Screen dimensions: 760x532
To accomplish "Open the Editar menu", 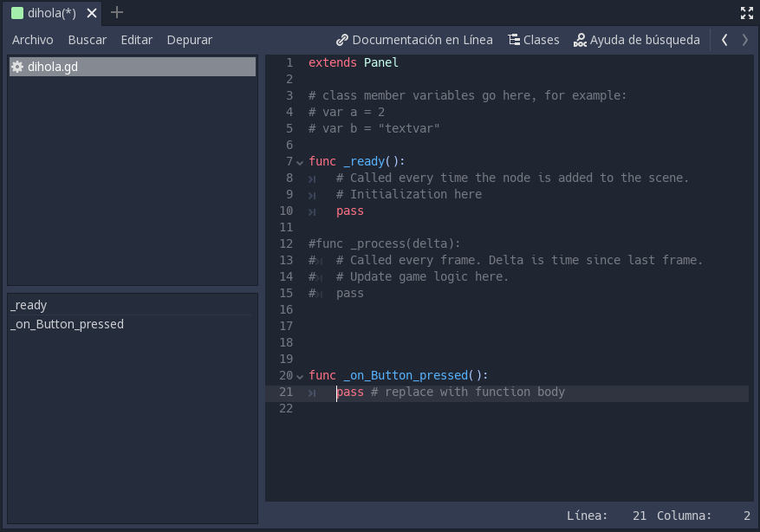I will point(137,40).
